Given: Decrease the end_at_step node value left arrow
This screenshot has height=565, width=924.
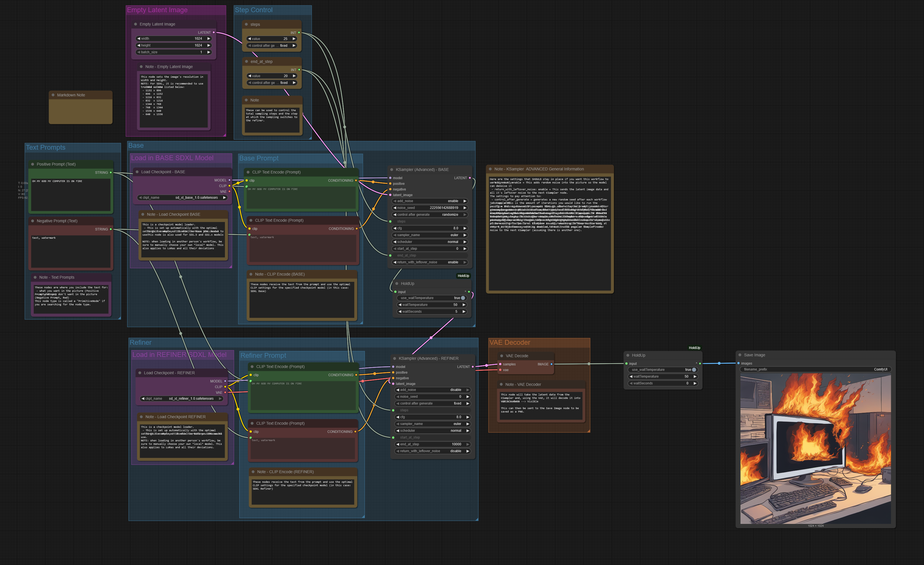Looking at the screenshot, I should (249, 76).
